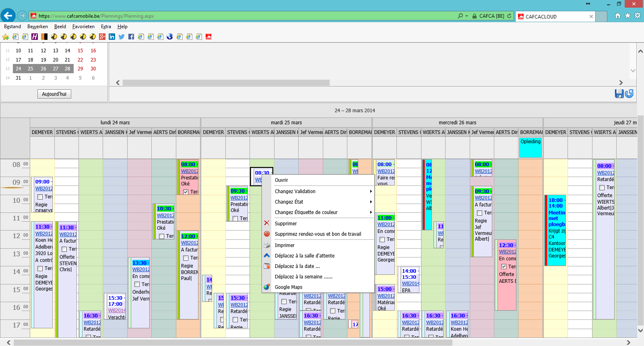Click the page scrollbar's down arrow
Image resolution: width=644 pixels, height=346 pixels.
click(640, 330)
